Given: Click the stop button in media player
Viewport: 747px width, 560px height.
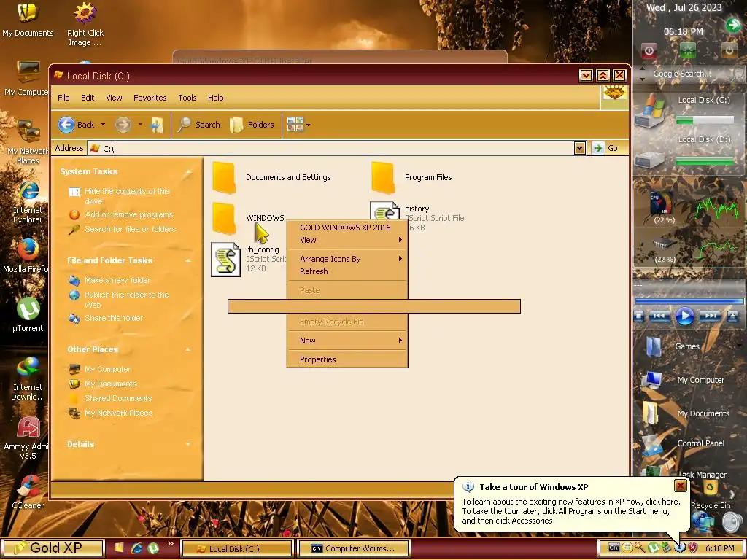Looking at the screenshot, I should tap(639, 316).
